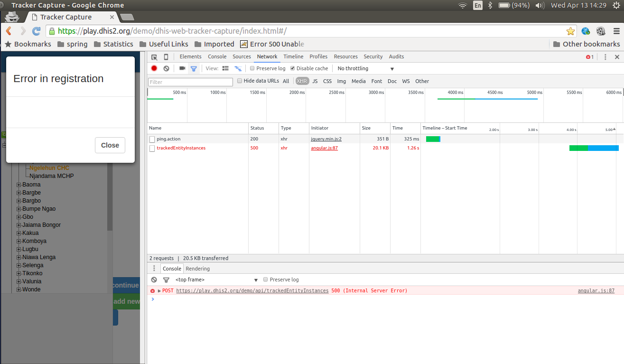Image resolution: width=624 pixels, height=364 pixels.
Task: Toggle device mode phone icon
Action: pos(166,57)
